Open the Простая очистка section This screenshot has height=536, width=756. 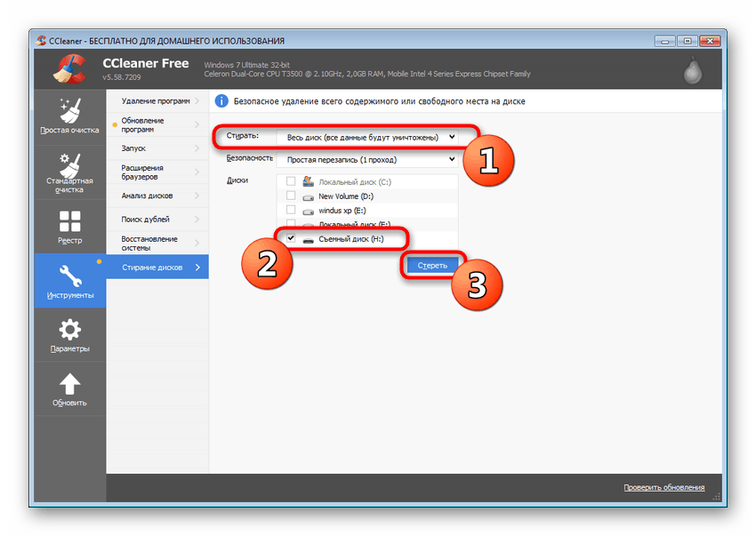point(70,117)
